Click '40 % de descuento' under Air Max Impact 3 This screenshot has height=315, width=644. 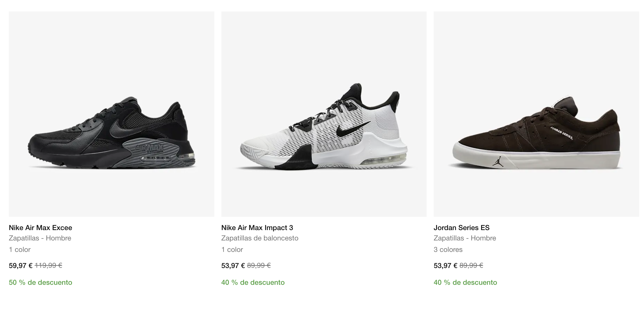[253, 283]
